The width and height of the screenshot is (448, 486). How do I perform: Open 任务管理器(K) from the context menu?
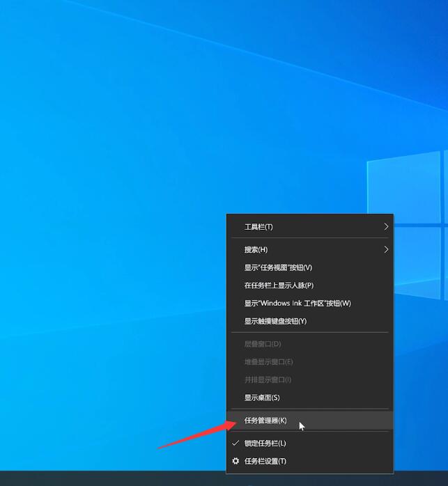265,421
